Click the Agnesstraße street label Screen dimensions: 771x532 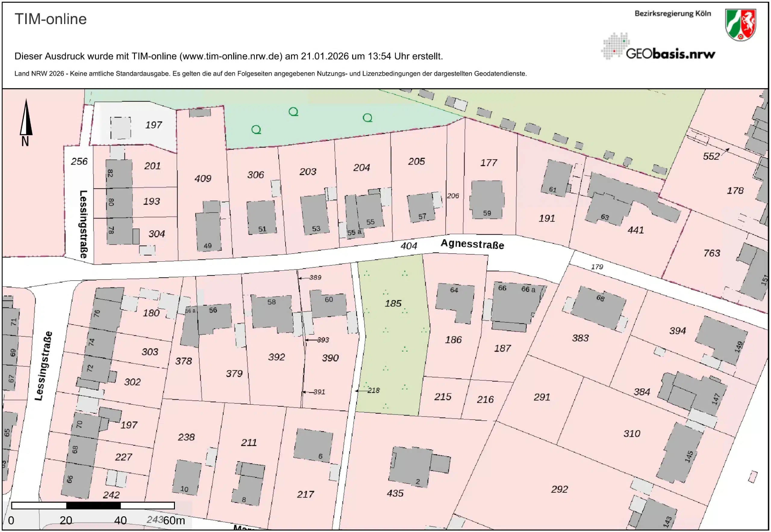[x=472, y=244]
